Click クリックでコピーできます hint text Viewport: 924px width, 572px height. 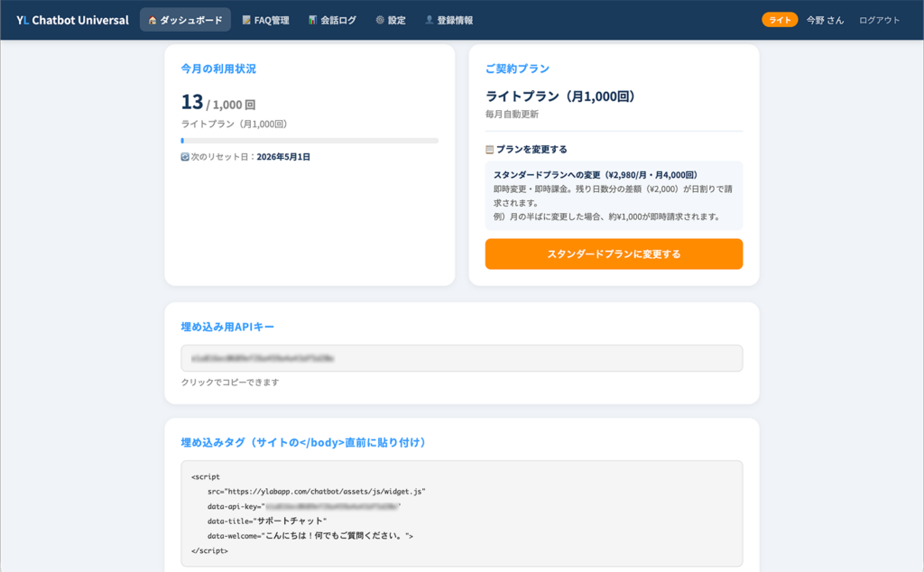point(230,383)
